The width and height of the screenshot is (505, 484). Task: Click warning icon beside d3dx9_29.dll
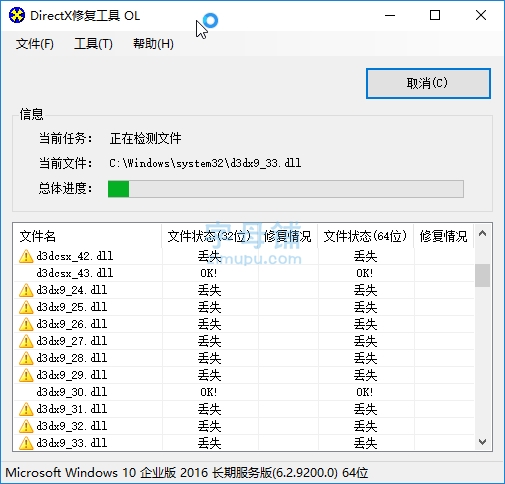[x=26, y=375]
